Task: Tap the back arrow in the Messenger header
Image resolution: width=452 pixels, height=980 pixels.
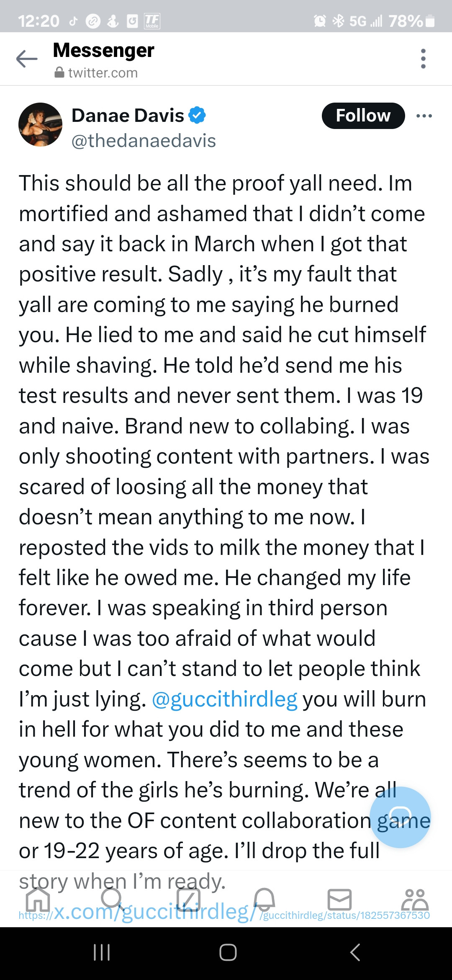Action: [27, 59]
